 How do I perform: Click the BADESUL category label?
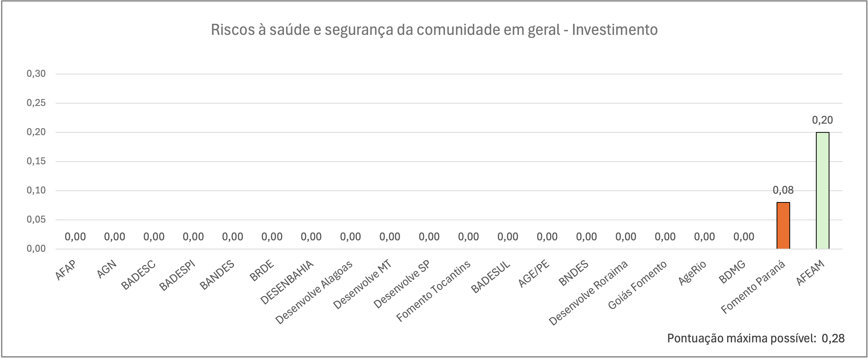pyautogui.click(x=491, y=277)
